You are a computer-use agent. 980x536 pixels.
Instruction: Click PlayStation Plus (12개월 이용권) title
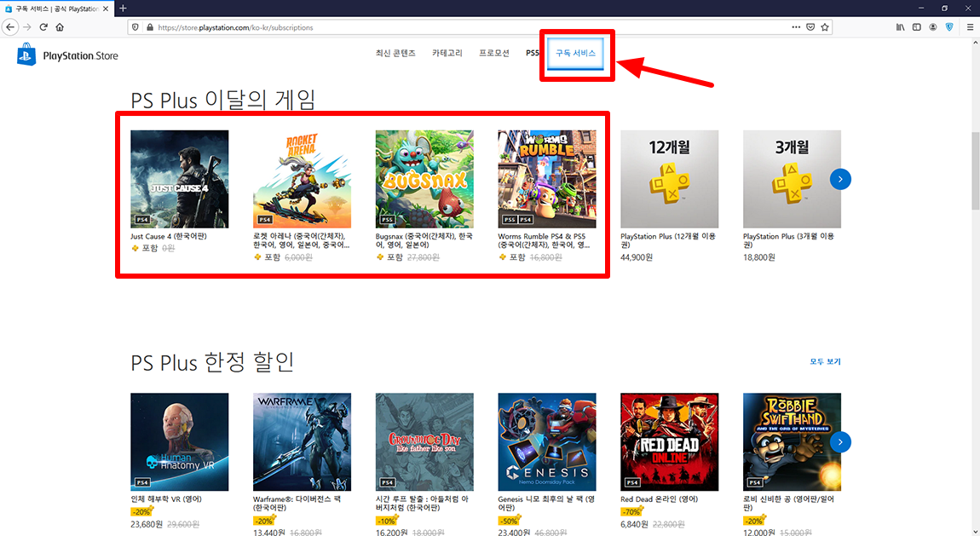click(x=668, y=240)
